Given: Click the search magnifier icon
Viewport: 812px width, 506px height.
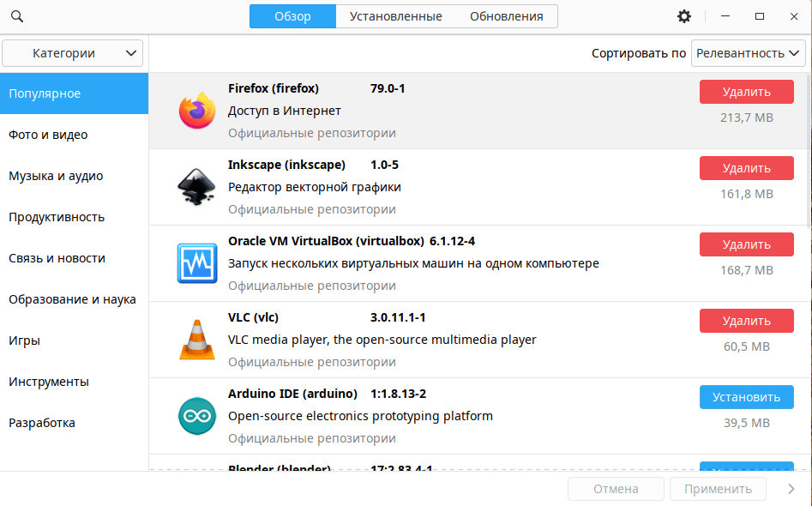Looking at the screenshot, I should [17, 17].
